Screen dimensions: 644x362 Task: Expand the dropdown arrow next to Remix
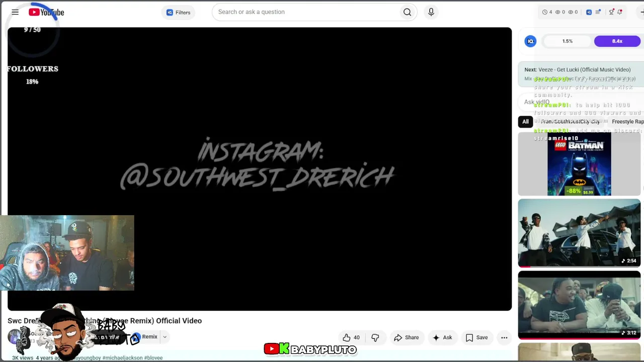pyautogui.click(x=165, y=337)
